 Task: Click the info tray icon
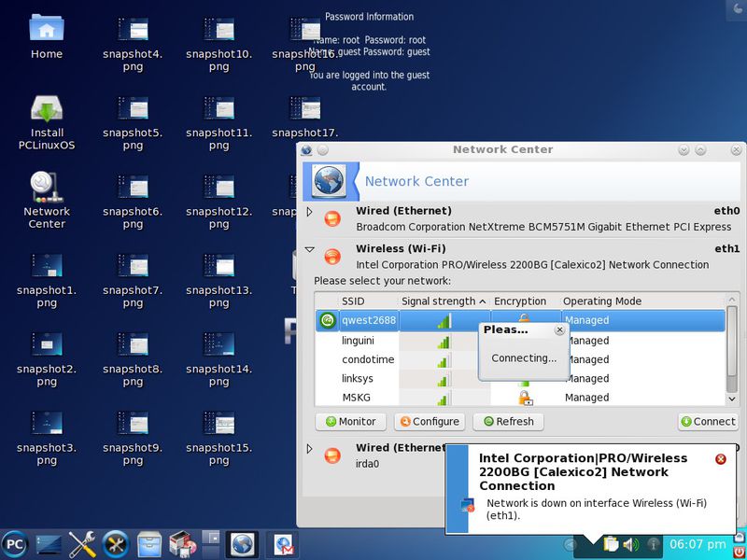(654, 544)
